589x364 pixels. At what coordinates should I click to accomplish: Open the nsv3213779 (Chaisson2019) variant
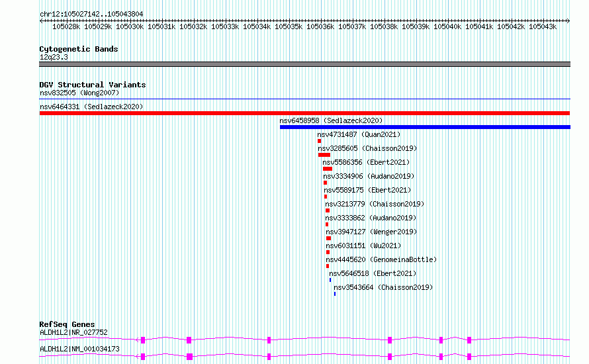[375, 204]
